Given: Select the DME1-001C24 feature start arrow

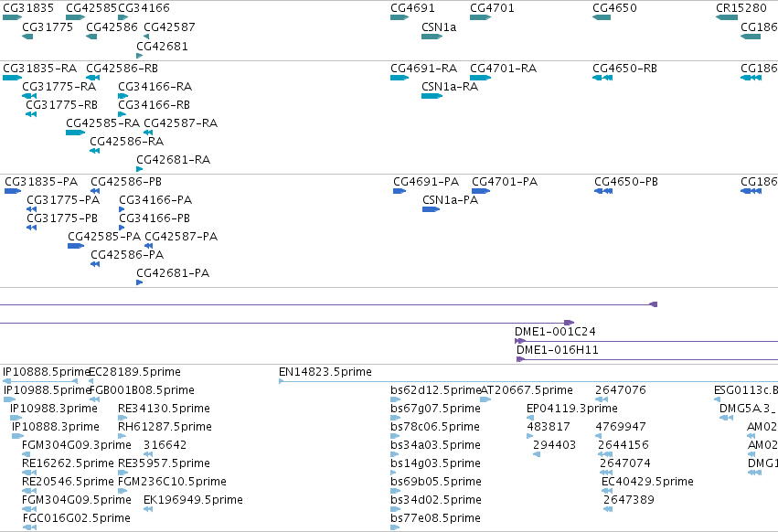Looking at the screenshot, I should pyautogui.click(x=520, y=341).
